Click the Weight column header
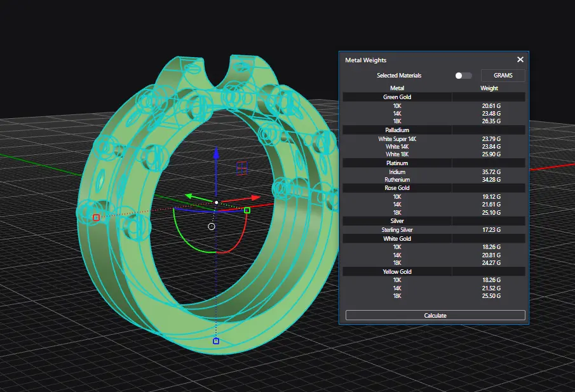Viewport: 575px width, 392px height. [489, 88]
